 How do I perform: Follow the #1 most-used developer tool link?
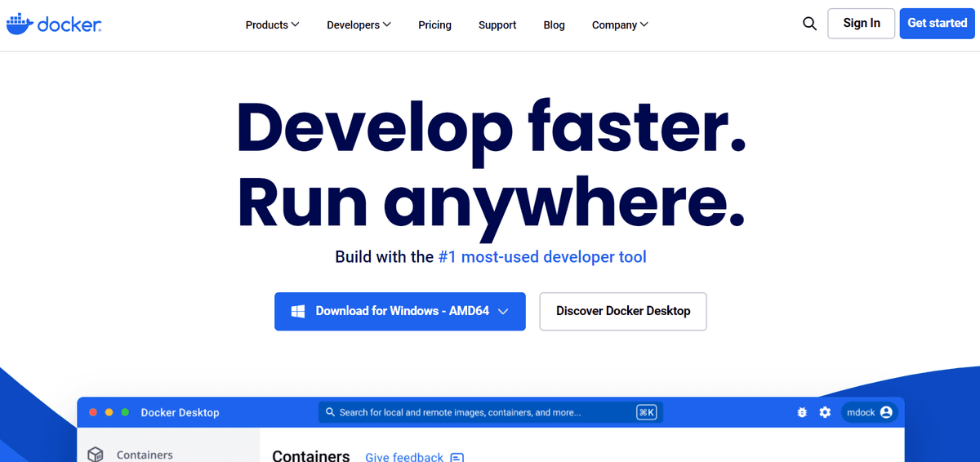click(542, 257)
